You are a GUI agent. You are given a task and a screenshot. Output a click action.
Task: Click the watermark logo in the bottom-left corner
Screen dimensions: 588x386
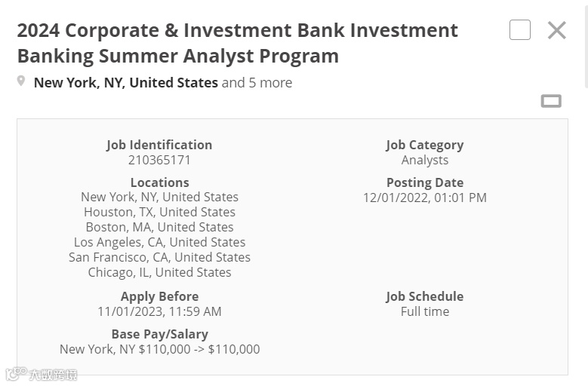tap(42, 374)
